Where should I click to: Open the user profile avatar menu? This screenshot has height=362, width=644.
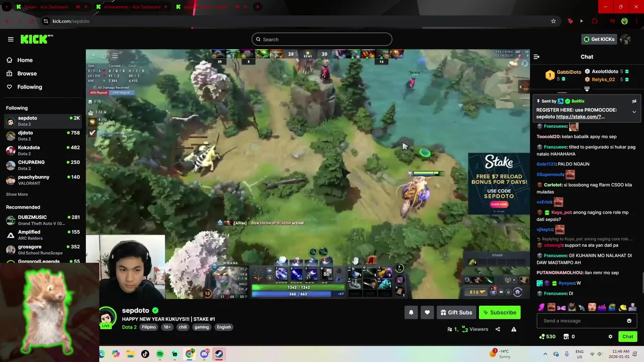tap(625, 39)
